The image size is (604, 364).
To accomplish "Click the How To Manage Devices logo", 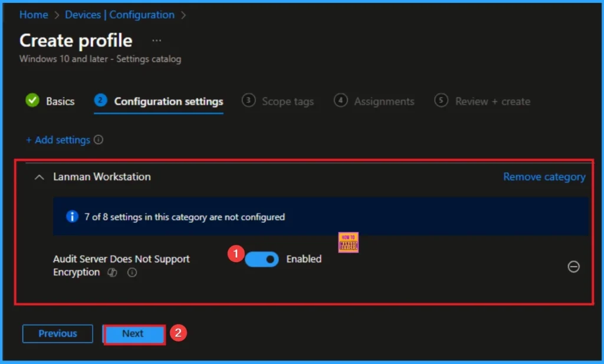I will (348, 242).
